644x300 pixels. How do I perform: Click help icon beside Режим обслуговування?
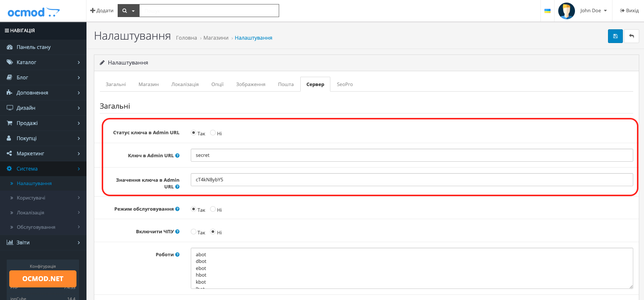(177, 209)
